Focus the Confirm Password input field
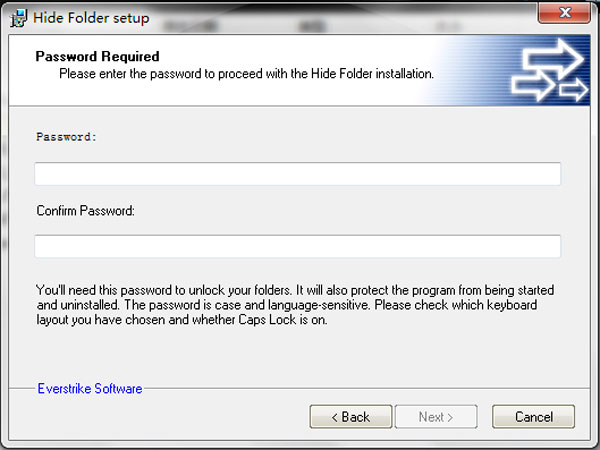This screenshot has width=600, height=450. 297,246
